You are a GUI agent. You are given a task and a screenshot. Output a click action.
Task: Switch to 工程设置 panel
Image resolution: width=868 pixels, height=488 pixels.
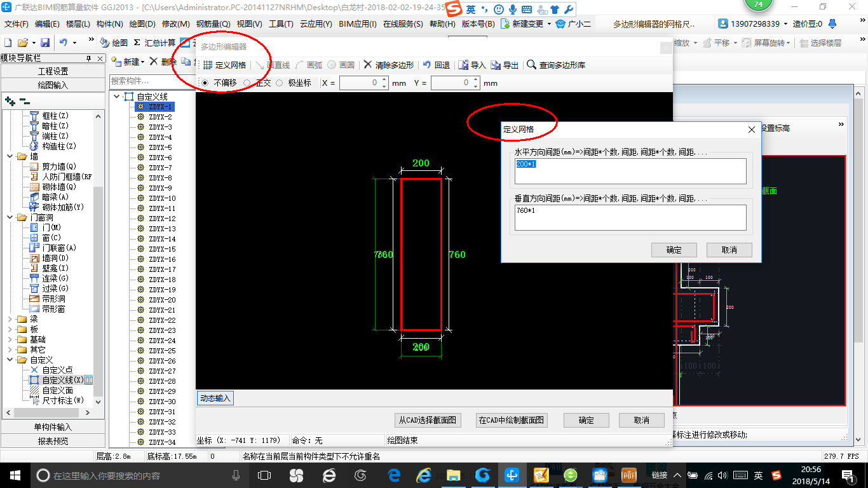(53, 71)
